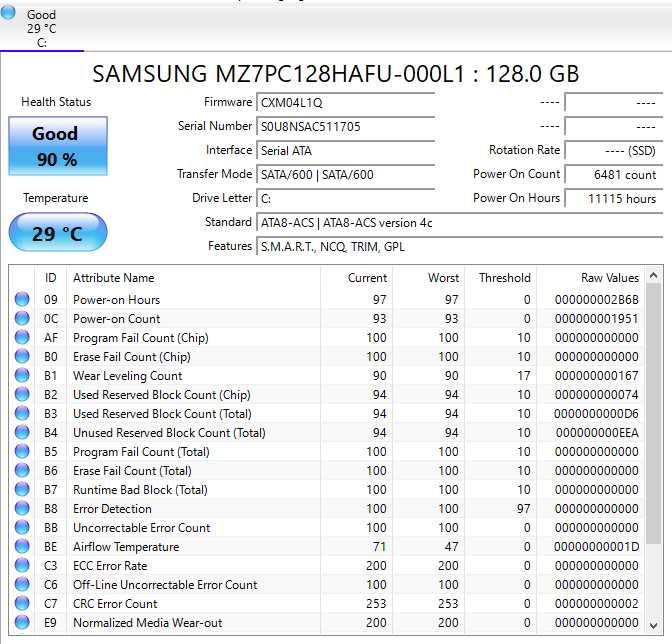This screenshot has width=672, height=644.
Task: Click the Drive Letter field C:
Action: [345, 199]
